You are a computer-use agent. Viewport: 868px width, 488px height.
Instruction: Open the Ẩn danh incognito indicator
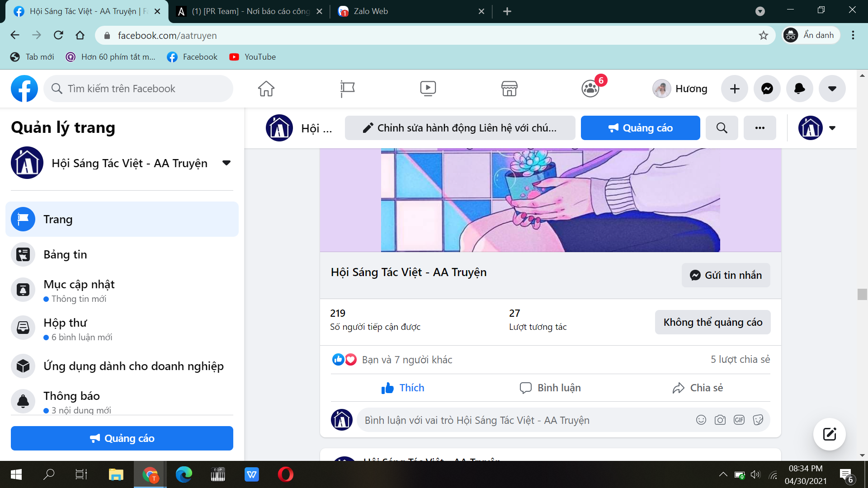811,35
